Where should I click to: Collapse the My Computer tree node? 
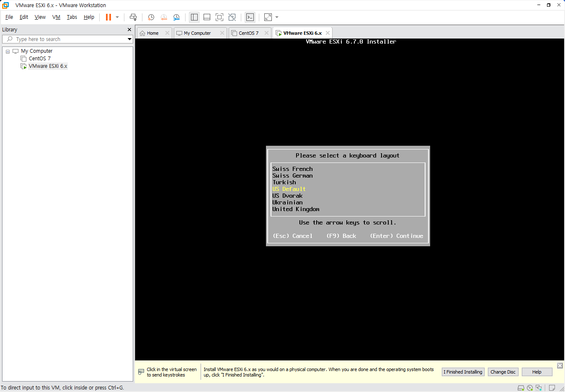(8, 52)
